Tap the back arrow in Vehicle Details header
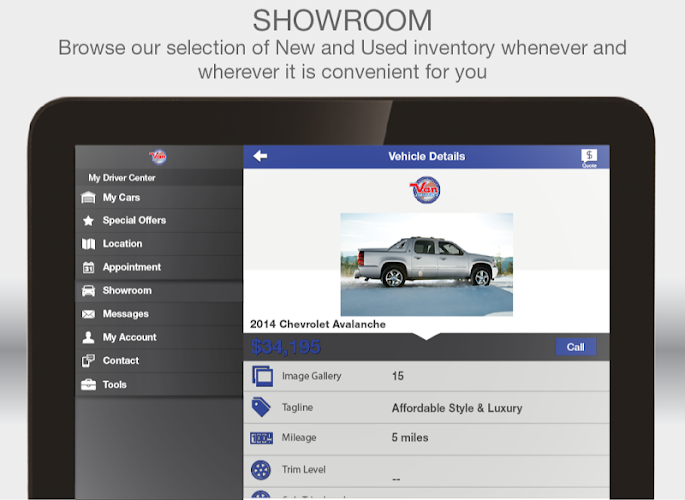This screenshot has width=685, height=500. click(x=260, y=156)
